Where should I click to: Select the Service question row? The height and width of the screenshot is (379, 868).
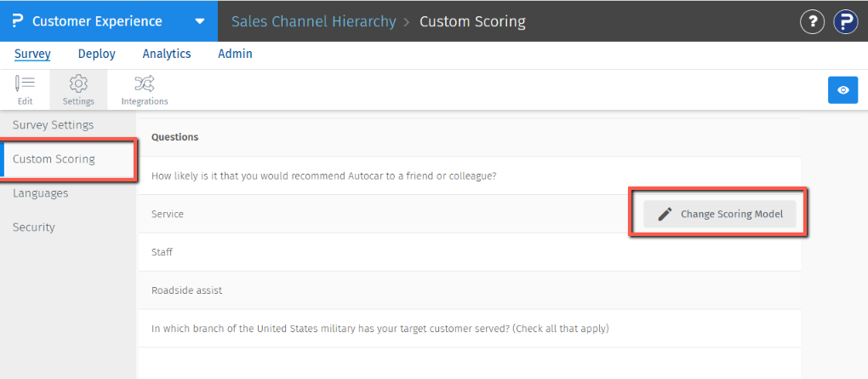(x=470, y=214)
